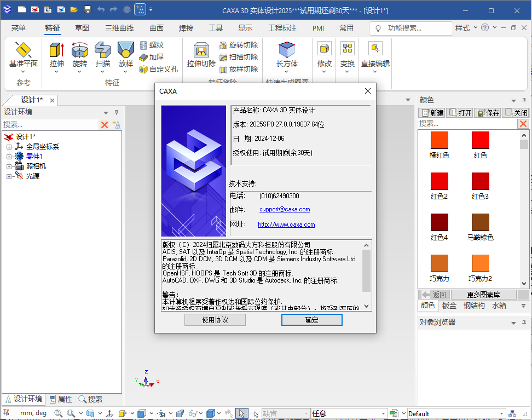The height and width of the screenshot is (420, 532).
Task: Expand the 光源 tree node
Action: [x=9, y=176]
